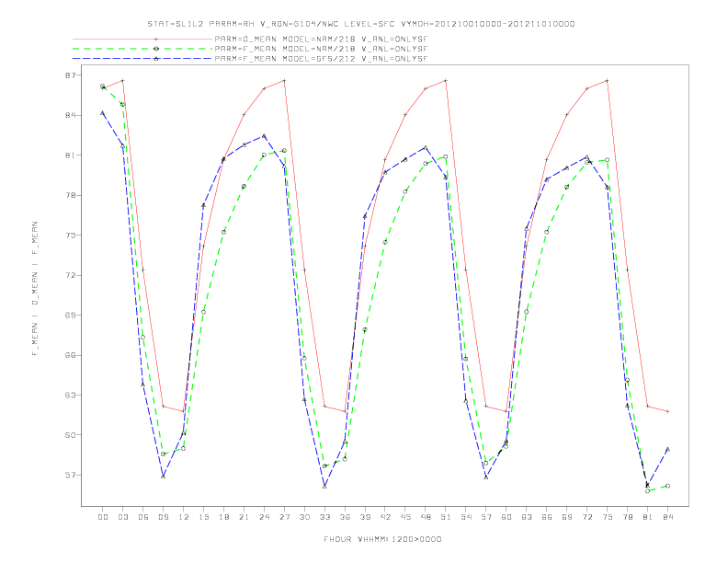Click the x-axis hour label 42

click(x=385, y=517)
